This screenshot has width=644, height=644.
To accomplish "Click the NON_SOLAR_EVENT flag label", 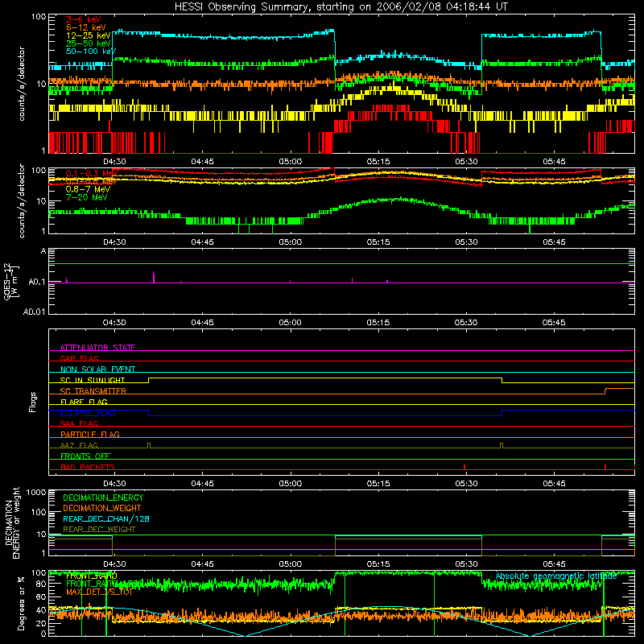I will pyautogui.click(x=97, y=369).
